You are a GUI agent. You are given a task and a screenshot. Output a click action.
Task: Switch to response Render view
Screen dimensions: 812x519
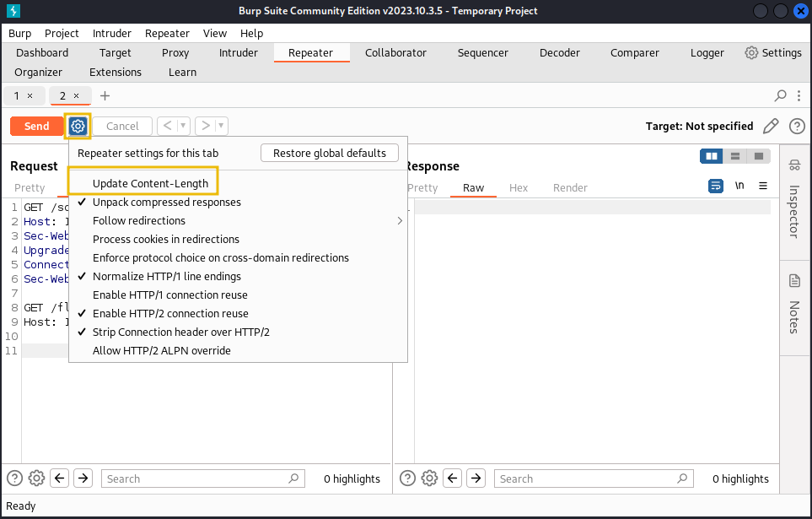[570, 187]
